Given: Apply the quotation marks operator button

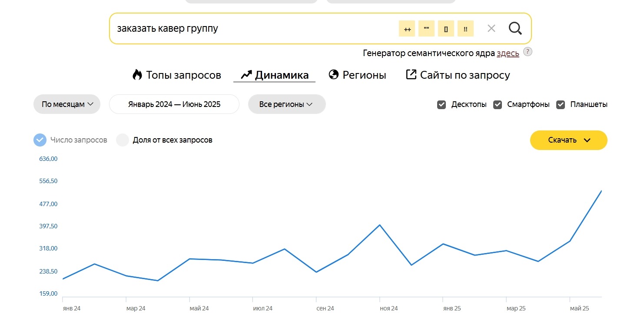Looking at the screenshot, I should (x=426, y=29).
